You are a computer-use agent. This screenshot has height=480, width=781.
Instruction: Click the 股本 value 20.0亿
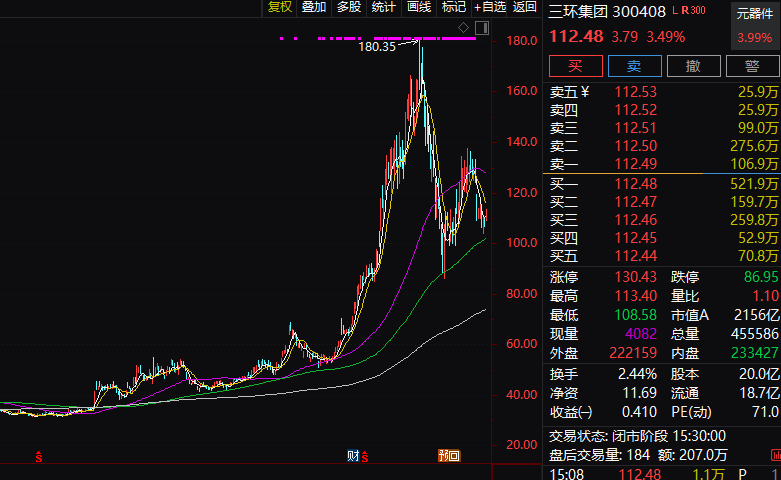(x=760, y=374)
